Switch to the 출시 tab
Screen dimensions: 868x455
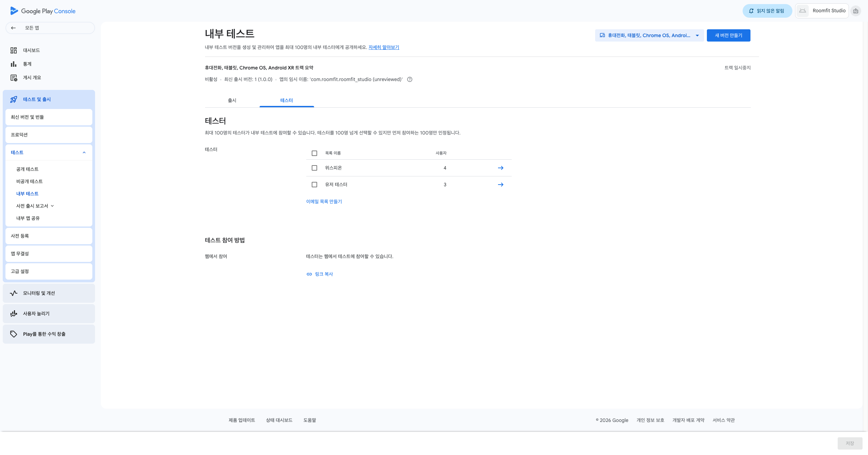(x=232, y=100)
